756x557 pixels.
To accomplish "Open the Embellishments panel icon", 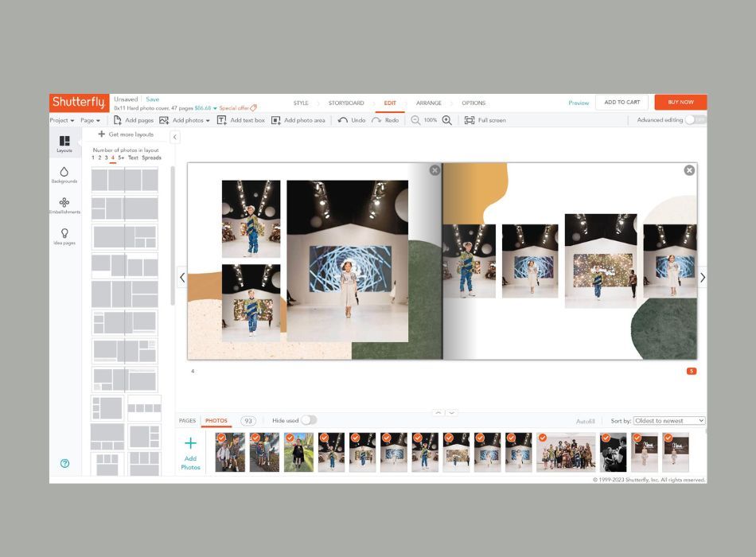I will [x=64, y=202].
